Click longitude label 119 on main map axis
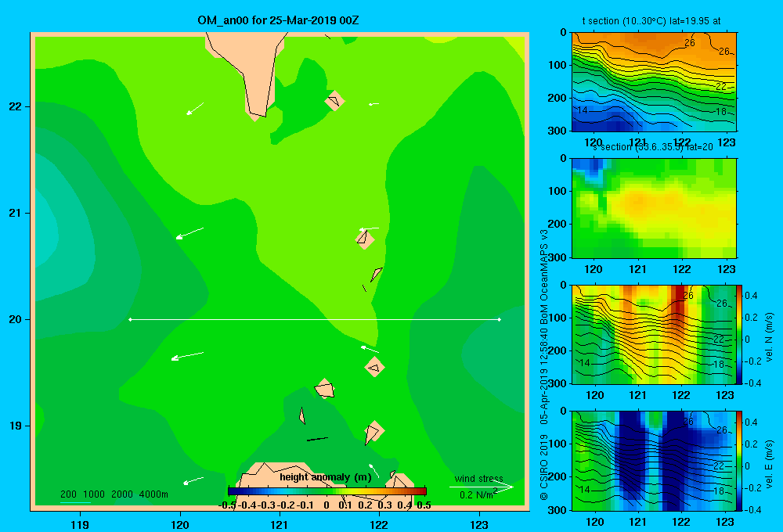 coord(80,525)
